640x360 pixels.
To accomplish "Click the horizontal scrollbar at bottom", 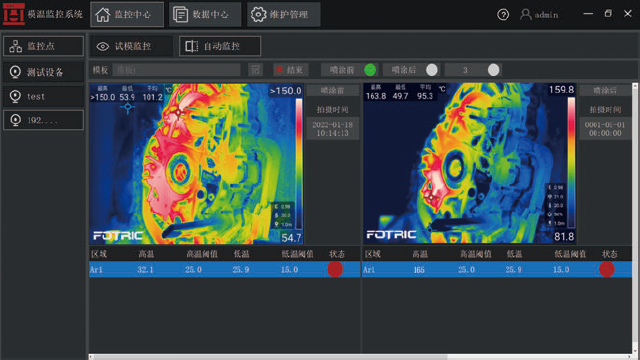I will (360, 357).
